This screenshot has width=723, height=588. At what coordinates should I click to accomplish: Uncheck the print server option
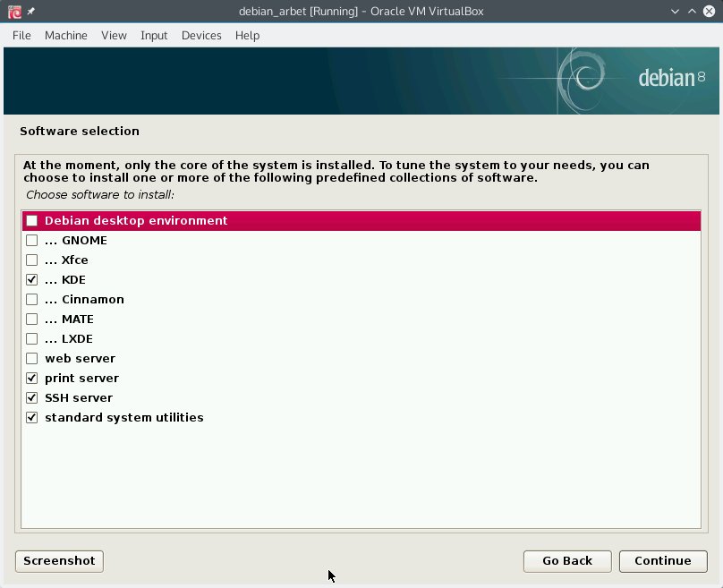tap(32, 379)
